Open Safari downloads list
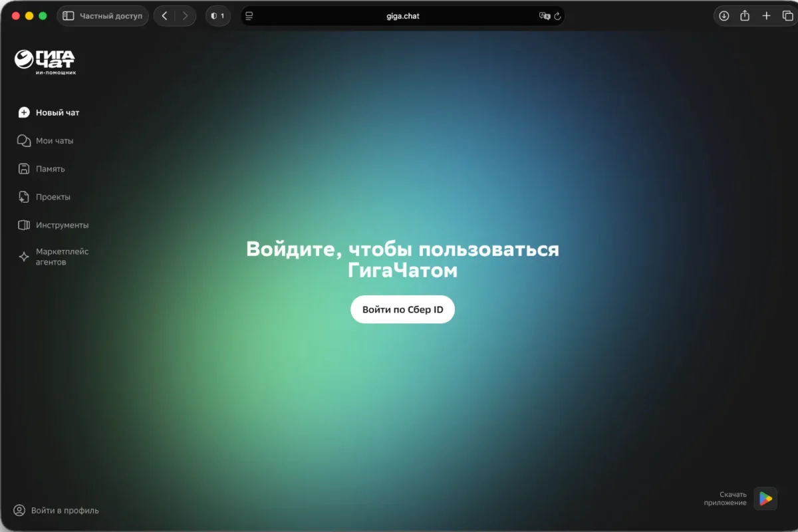 pos(724,15)
